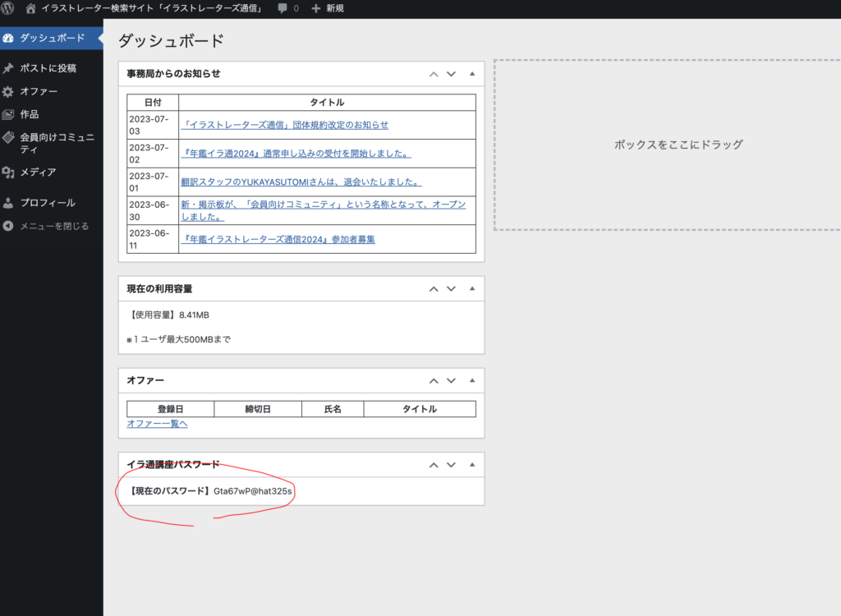Move イラ通講座パスワード box down
The height and width of the screenshot is (616, 841).
click(x=451, y=465)
